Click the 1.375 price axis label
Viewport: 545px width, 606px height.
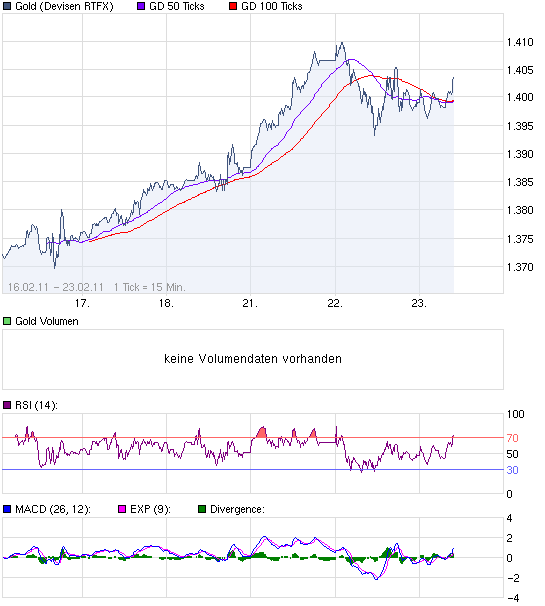tap(520, 239)
